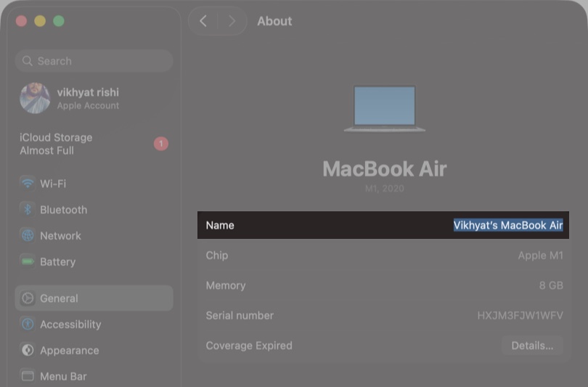Click the Chip row label

coord(217,256)
